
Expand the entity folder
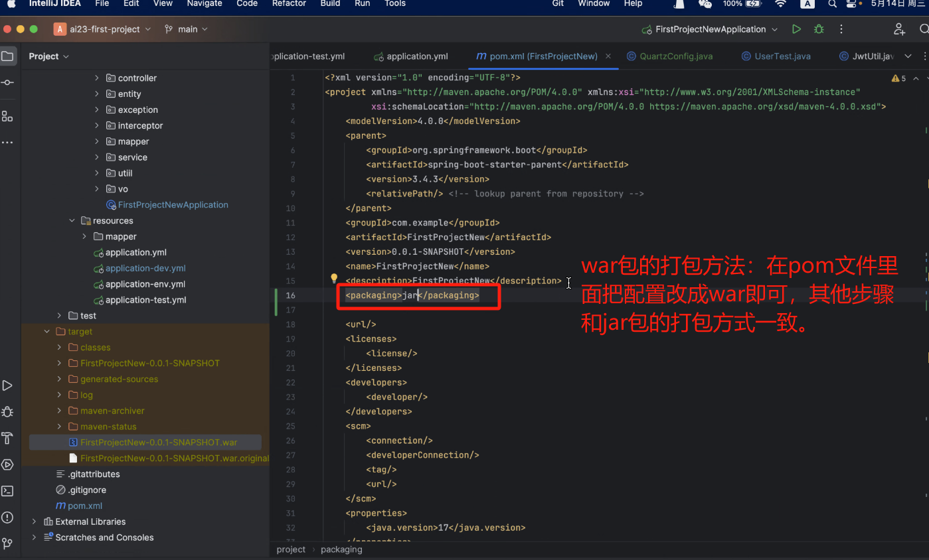(x=97, y=94)
